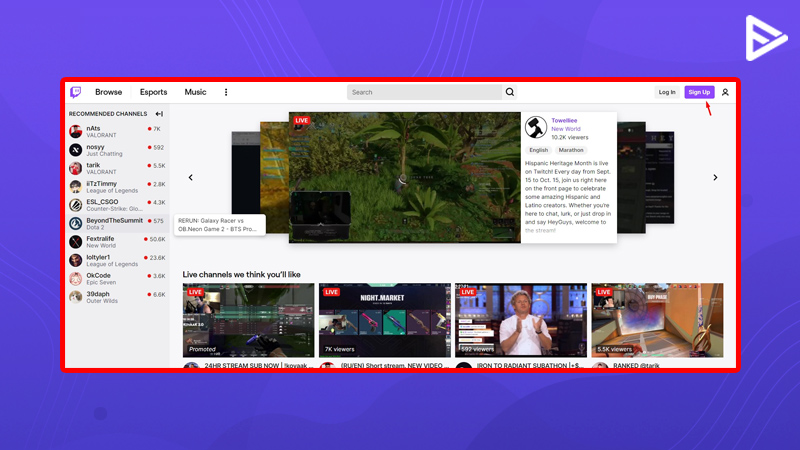
Task: Open the Browse tab
Action: 109,92
